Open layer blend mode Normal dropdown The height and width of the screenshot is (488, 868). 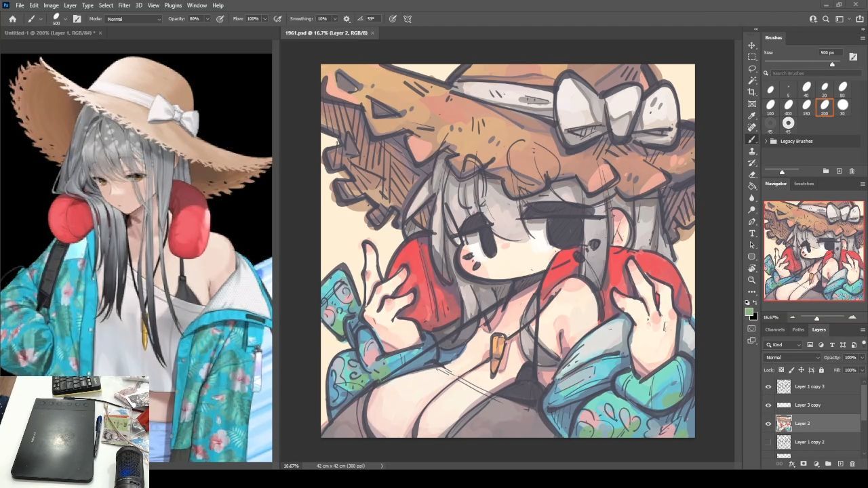(x=792, y=357)
